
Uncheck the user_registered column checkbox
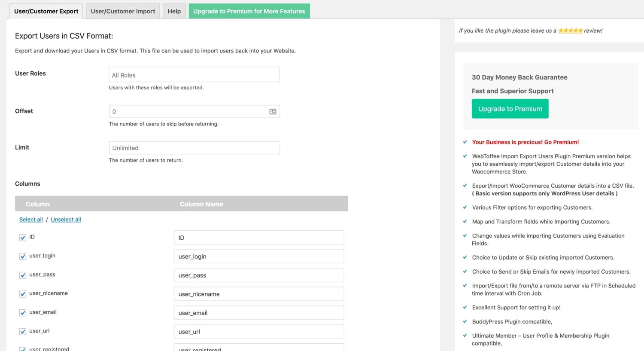pos(22,349)
